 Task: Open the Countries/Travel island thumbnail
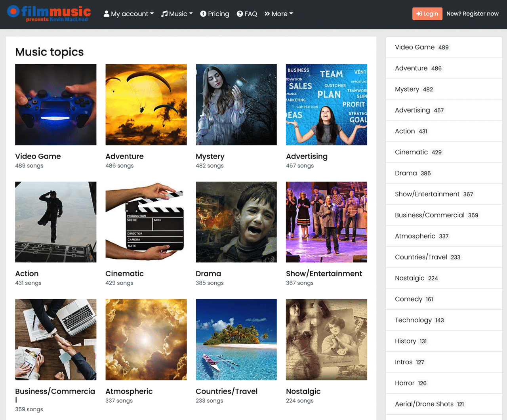(236, 340)
